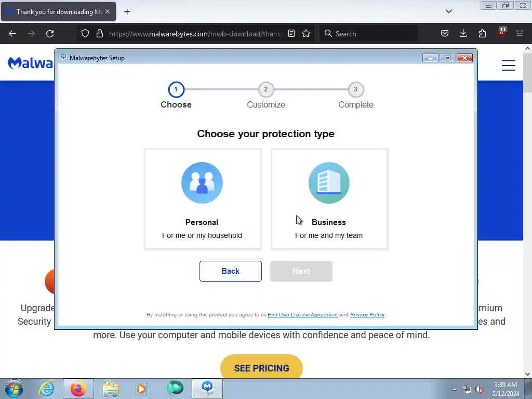Viewport: 532px width, 399px height.
Task: Click the muted volume tray icon
Action: click(x=480, y=390)
